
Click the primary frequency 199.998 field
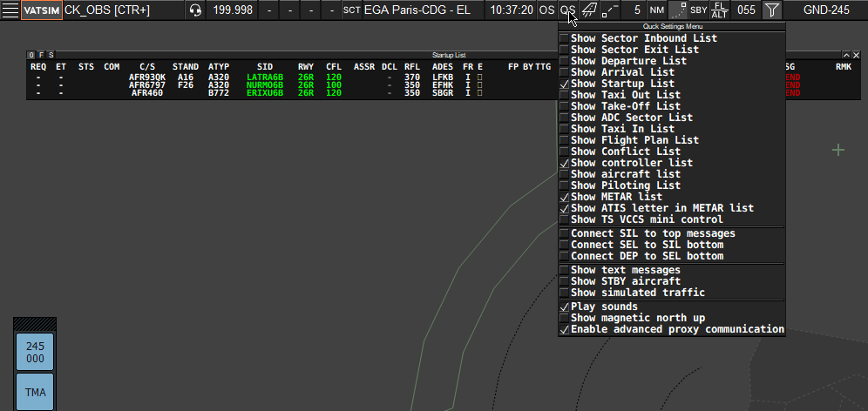point(233,10)
